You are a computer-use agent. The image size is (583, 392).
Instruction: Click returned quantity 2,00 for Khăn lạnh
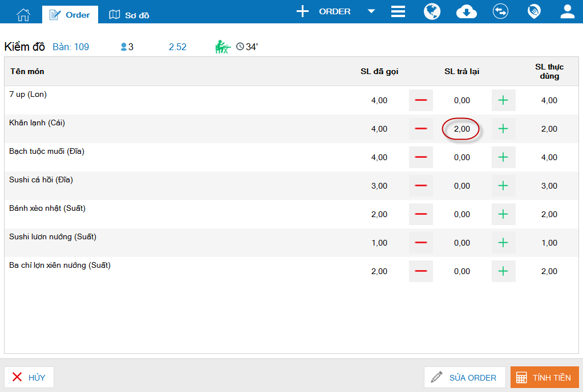click(462, 129)
